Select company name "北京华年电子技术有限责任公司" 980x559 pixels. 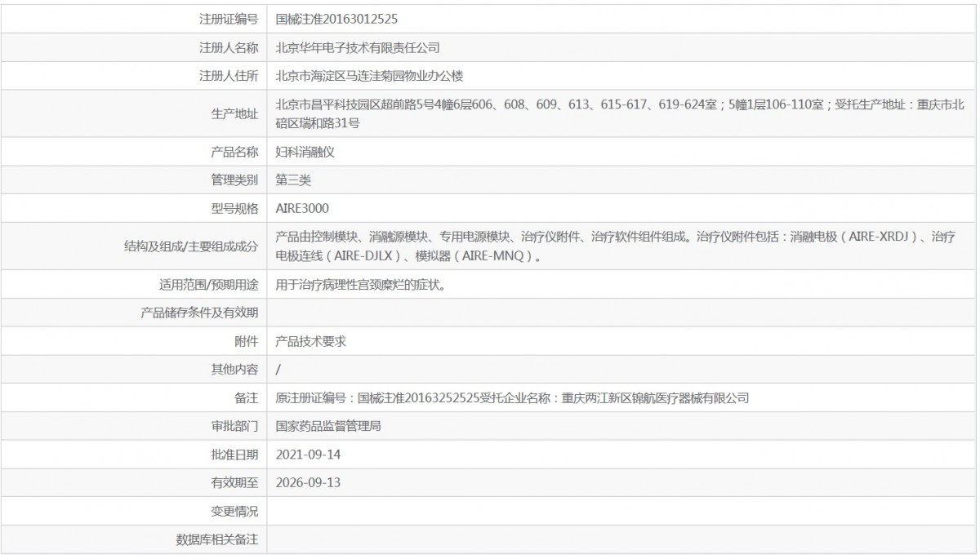pyautogui.click(x=359, y=47)
